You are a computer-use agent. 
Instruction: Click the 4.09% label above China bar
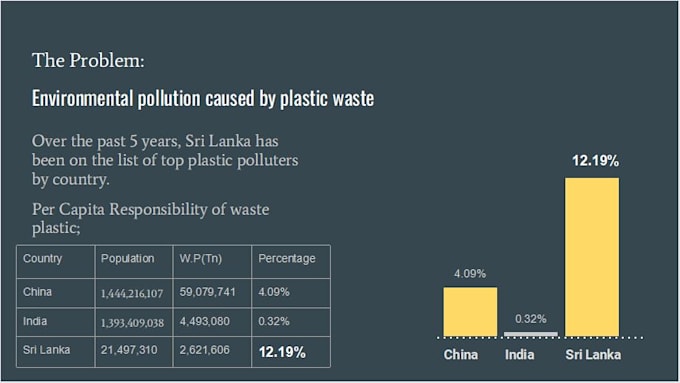pos(470,274)
